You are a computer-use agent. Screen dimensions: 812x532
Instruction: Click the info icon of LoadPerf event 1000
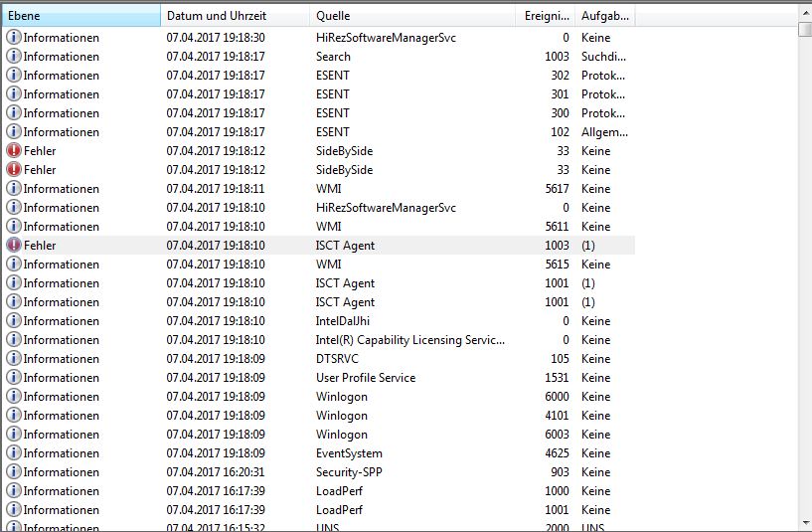pos(14,490)
